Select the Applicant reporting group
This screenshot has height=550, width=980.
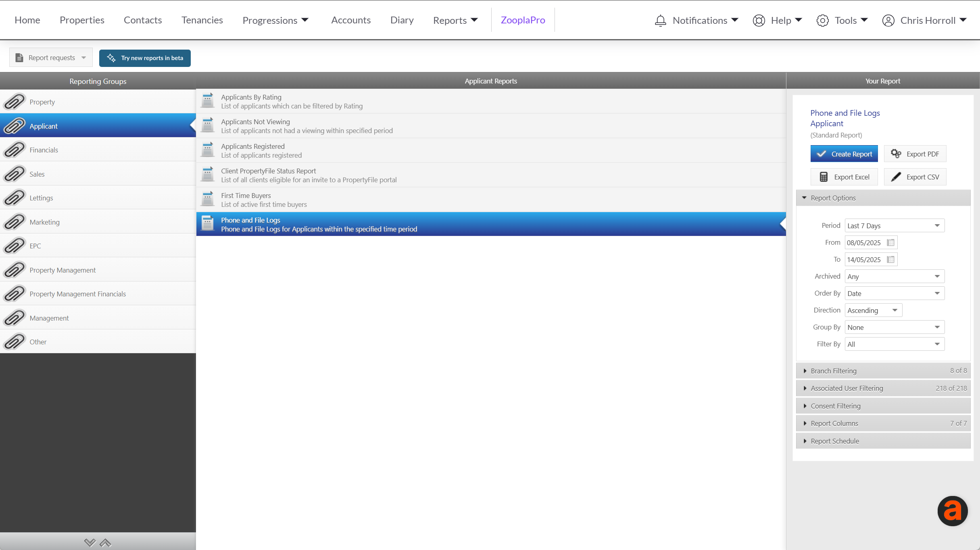[98, 126]
